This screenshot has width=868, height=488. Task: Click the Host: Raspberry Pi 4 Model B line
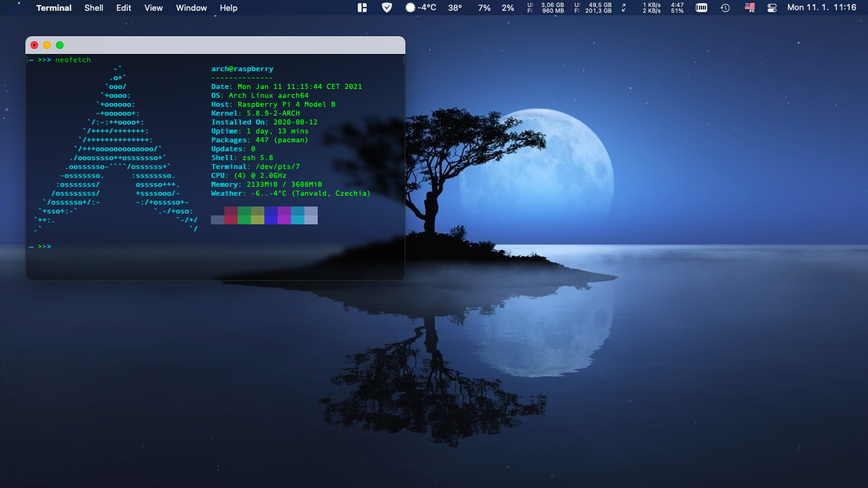(273, 104)
